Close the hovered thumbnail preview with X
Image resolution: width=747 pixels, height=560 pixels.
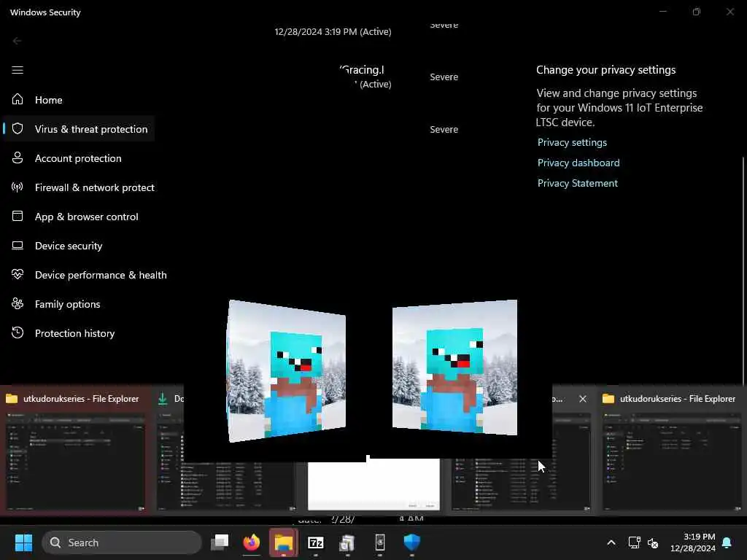tap(583, 399)
